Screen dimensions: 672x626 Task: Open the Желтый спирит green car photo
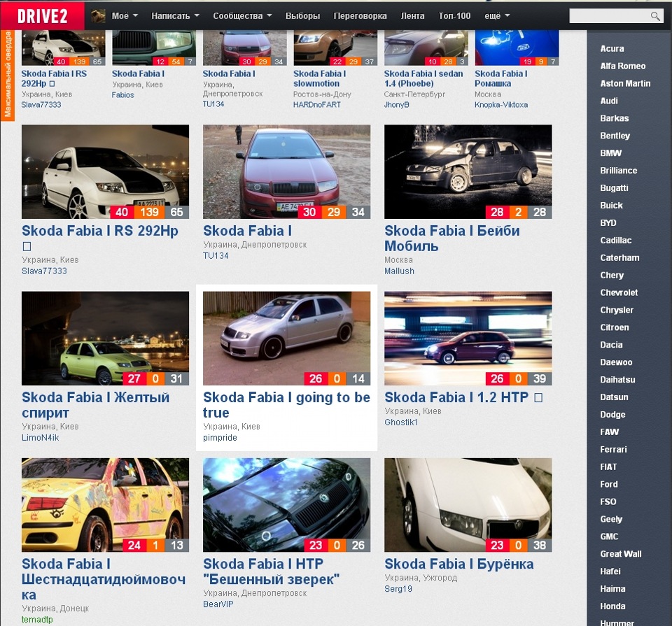pos(105,339)
